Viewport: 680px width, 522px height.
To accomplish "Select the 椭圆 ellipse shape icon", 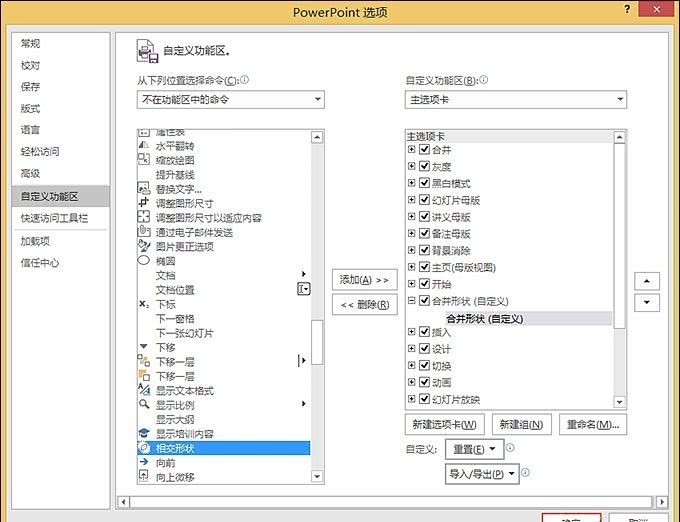I will click(144, 261).
